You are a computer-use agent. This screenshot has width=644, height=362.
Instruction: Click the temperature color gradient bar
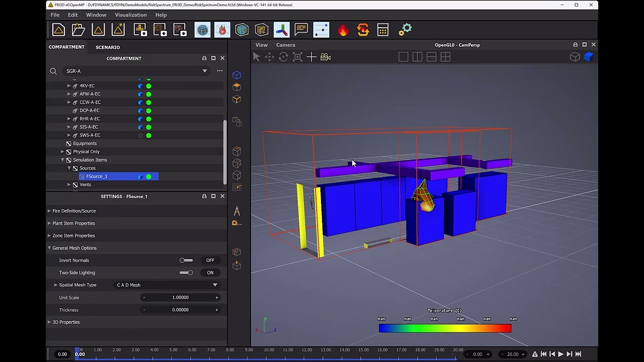pyautogui.click(x=445, y=328)
